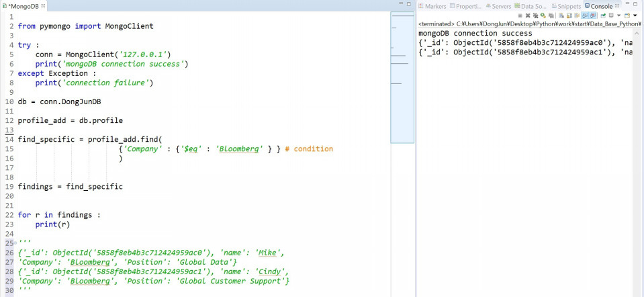
Task: Minimize the Console panel
Action: 627,3
